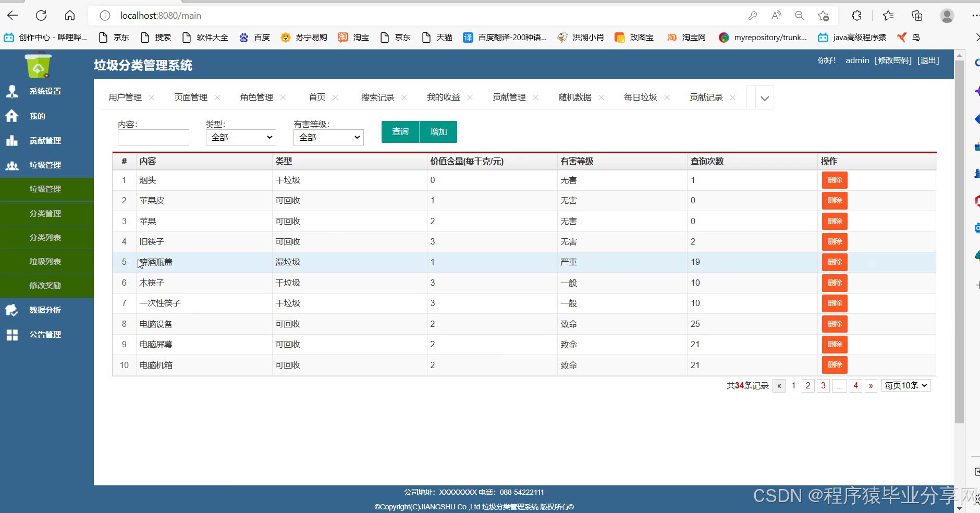The width and height of the screenshot is (980, 513).
Task: Switch to the 角色管理 tab
Action: [x=256, y=97]
